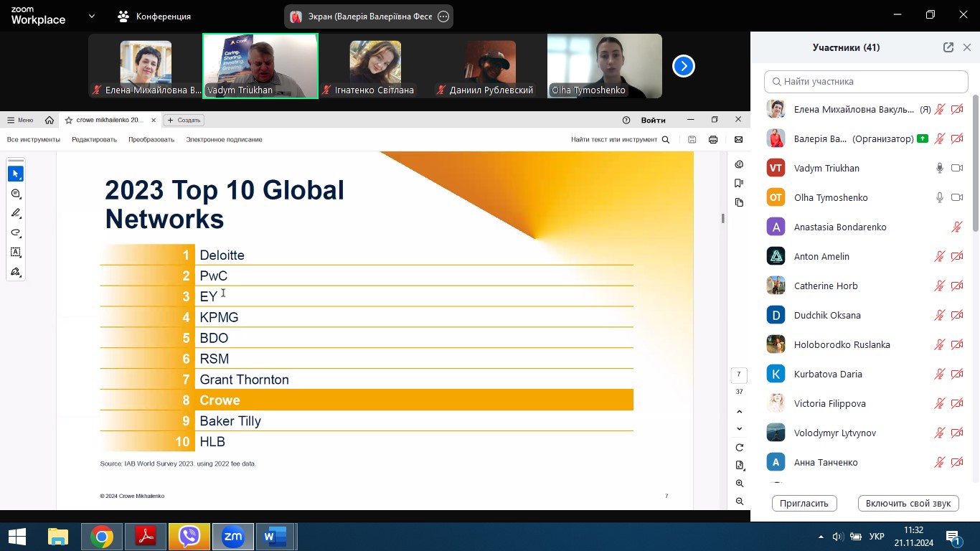Show hidden system tray icons arrow
980x551 pixels.
[x=821, y=537]
